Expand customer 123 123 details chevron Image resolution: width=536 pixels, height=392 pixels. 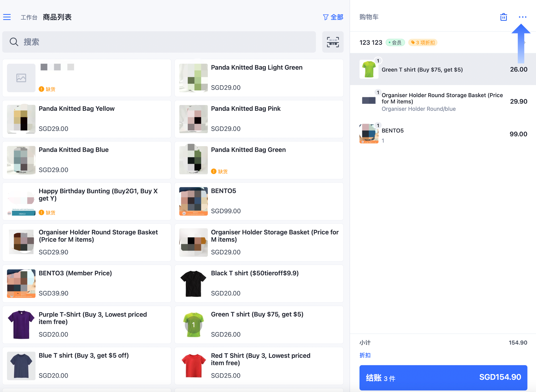coord(525,43)
